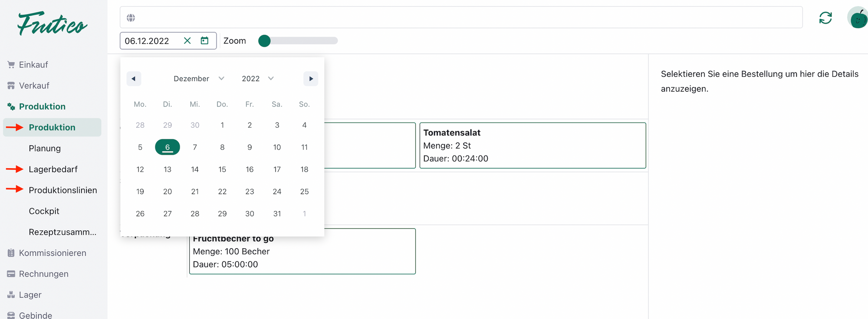Go to previous month arrow
The image size is (868, 319).
(x=134, y=79)
